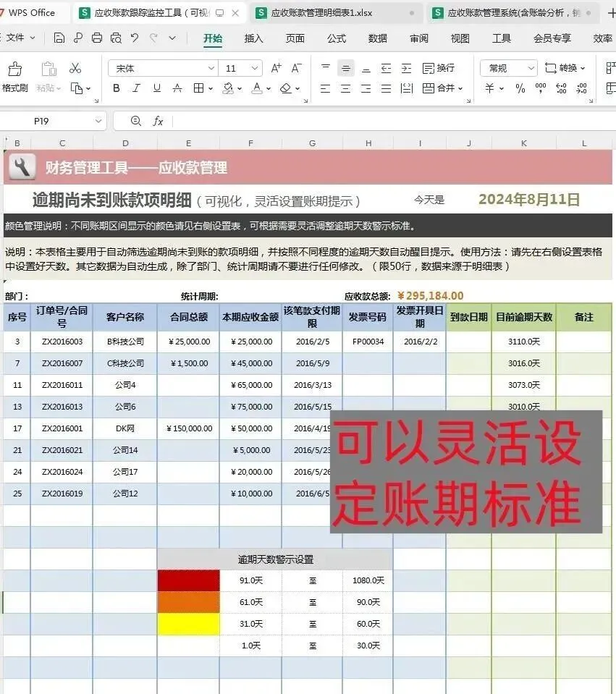
Task: Open the 文件 menu
Action: [x=19, y=38]
